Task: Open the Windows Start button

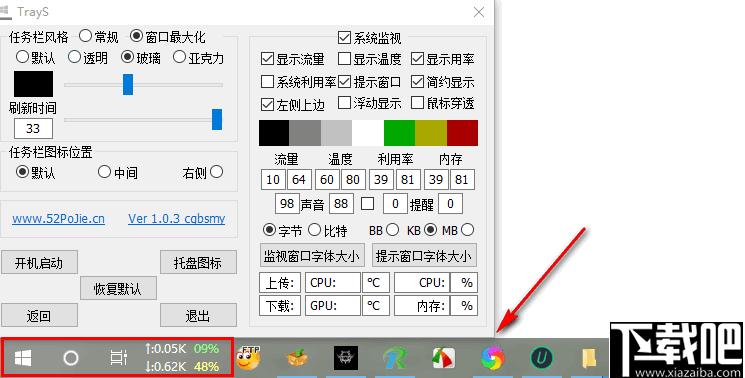Action: tap(23, 358)
